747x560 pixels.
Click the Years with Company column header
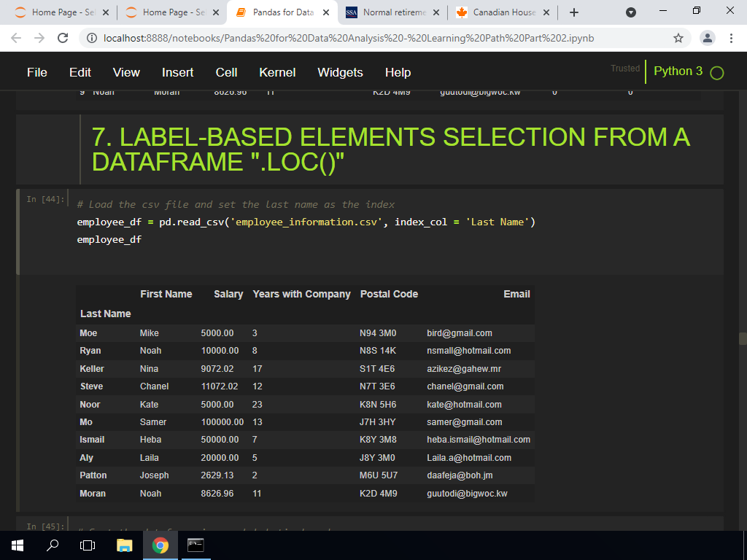301,295
